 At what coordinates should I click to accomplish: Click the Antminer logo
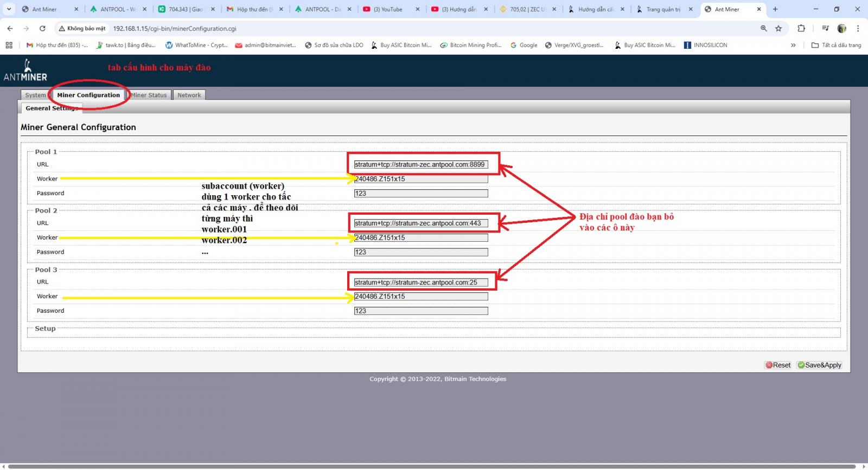(25, 70)
